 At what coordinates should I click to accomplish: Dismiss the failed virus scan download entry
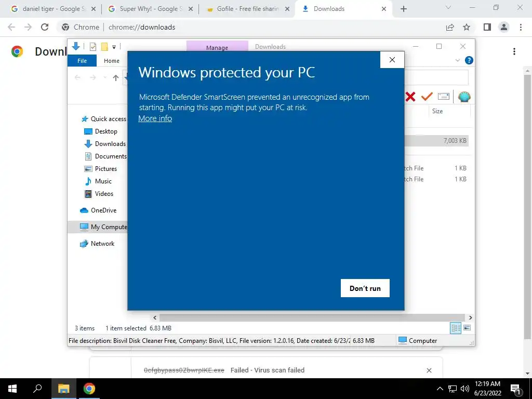[429, 370]
